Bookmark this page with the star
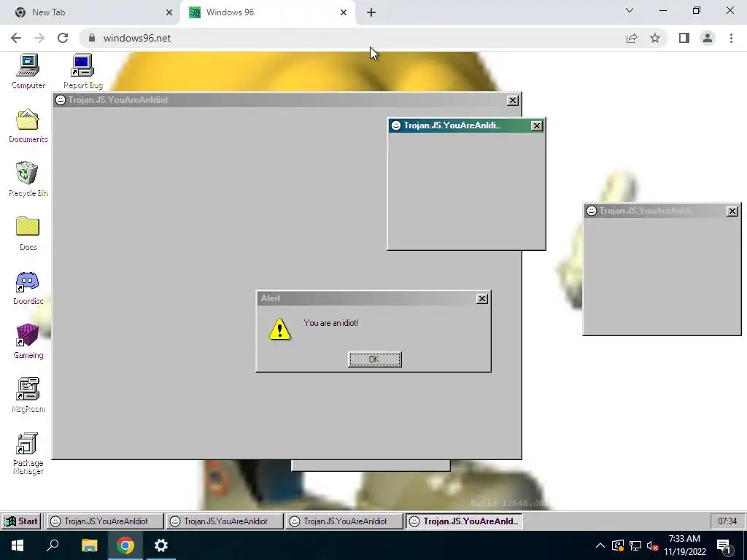 tap(655, 38)
